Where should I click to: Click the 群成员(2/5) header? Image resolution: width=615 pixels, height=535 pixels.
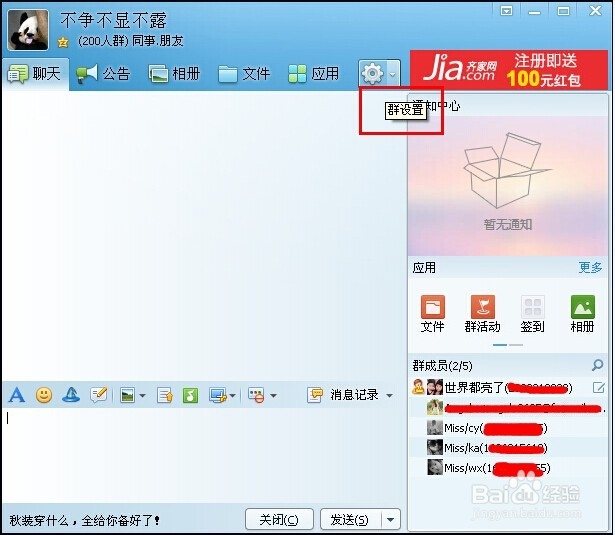[x=442, y=366]
